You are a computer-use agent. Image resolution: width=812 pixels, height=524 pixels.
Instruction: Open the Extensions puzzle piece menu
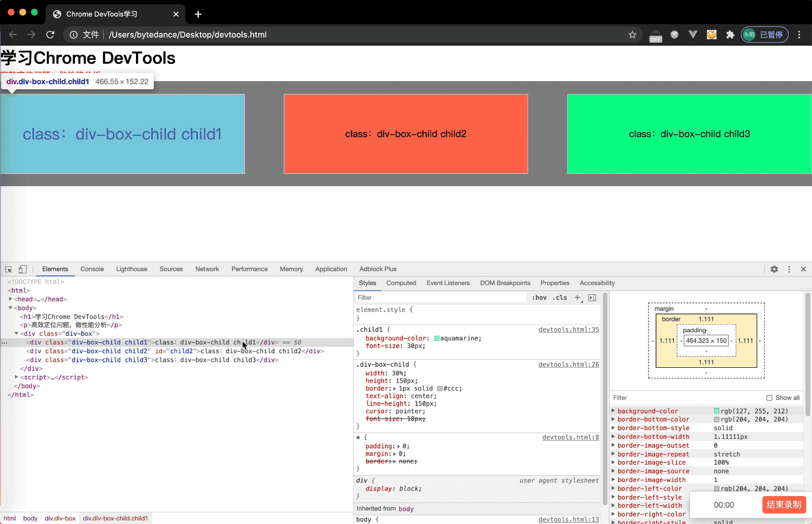click(730, 34)
